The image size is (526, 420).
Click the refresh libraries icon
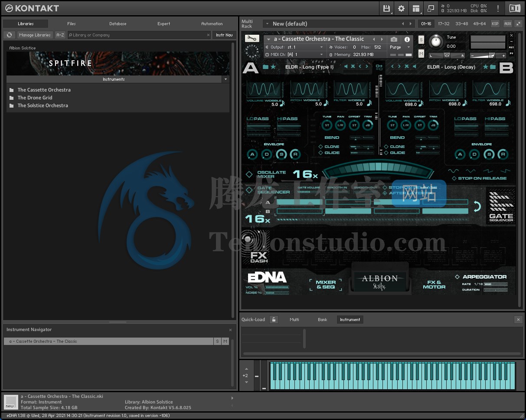pyautogui.click(x=9, y=35)
